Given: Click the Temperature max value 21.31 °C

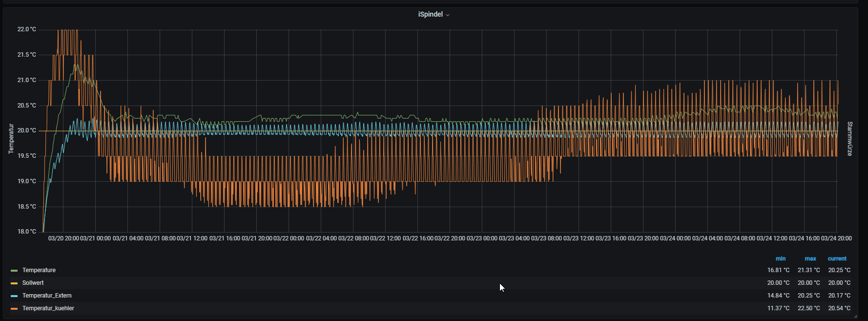Looking at the screenshot, I should click(809, 270).
